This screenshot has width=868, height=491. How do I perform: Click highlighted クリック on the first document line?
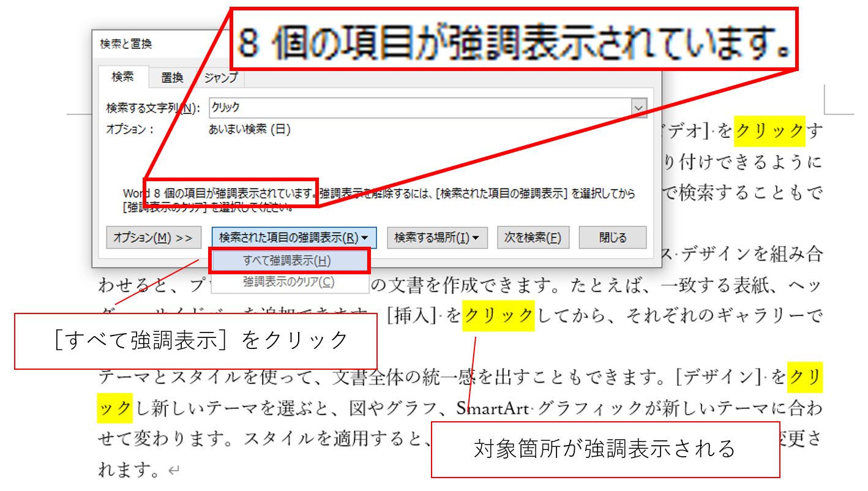(769, 130)
